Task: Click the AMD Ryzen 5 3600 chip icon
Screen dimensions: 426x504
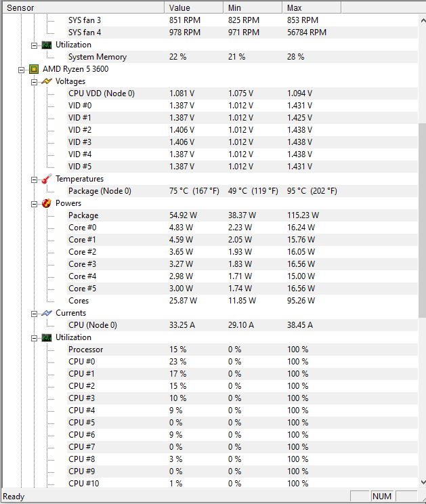Action: [x=34, y=69]
